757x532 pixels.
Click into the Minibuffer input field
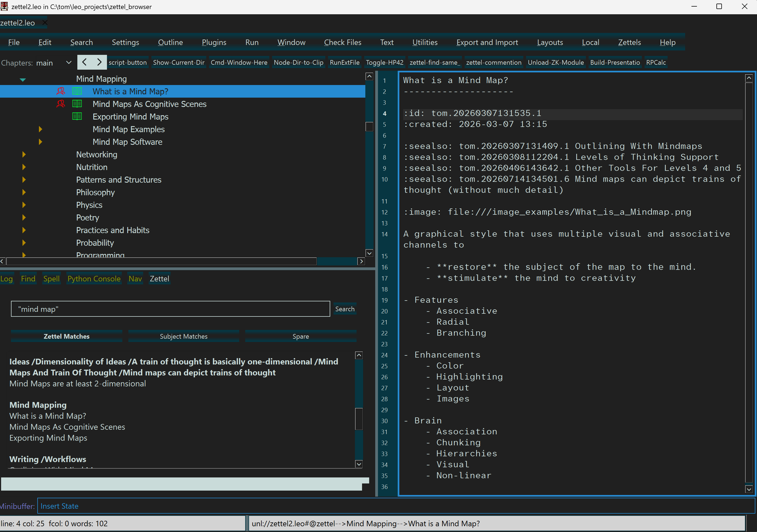coord(396,506)
